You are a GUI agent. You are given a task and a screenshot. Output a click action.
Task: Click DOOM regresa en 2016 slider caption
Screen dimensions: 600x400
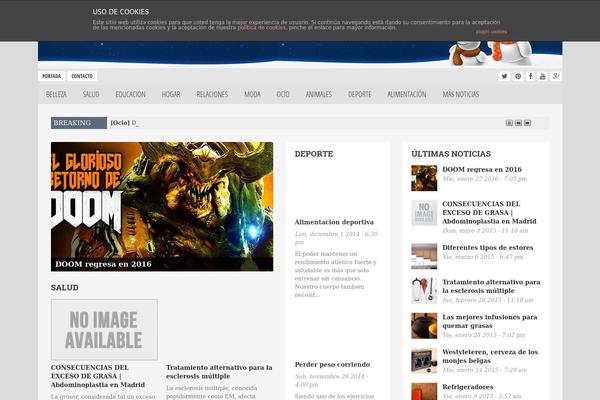pyautogui.click(x=103, y=264)
